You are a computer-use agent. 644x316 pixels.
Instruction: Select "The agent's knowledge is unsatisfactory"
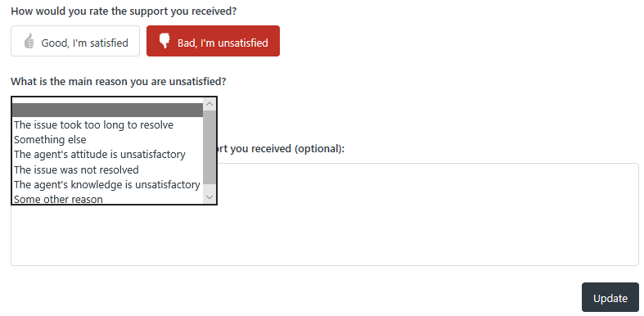(107, 184)
